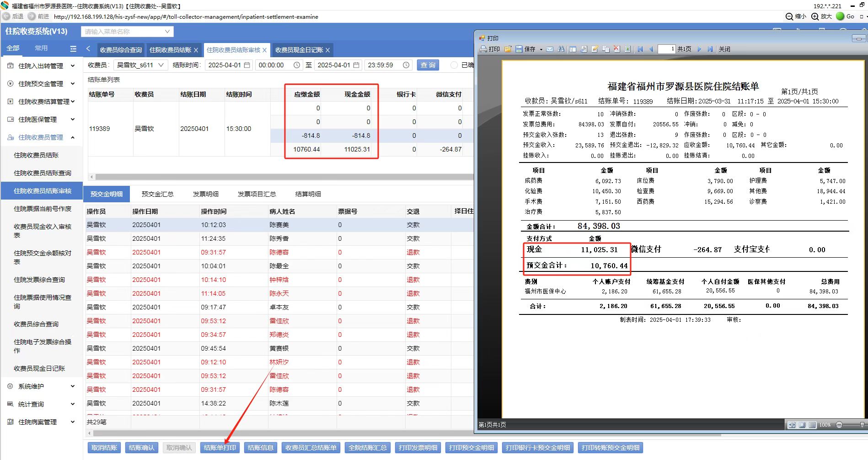Switch to 发票项目汇总 tab

coord(257,194)
